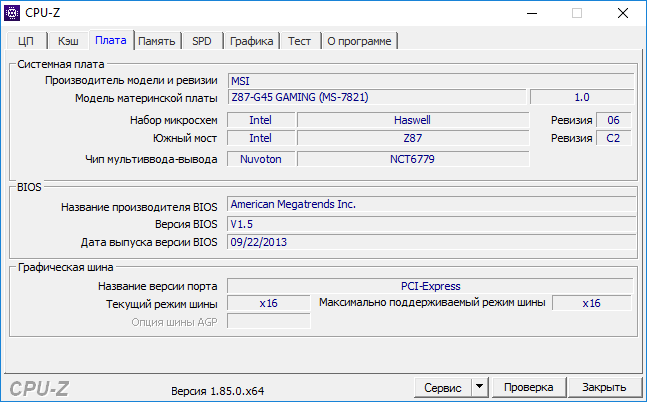Click the Закрыть button
Viewport: 647px width, 402px height.
(604, 388)
